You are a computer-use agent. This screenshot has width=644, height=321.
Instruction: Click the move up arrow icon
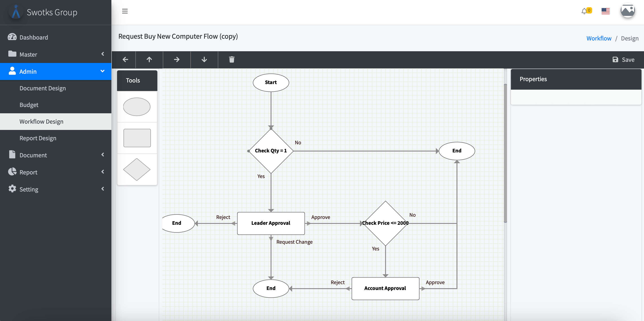pyautogui.click(x=149, y=60)
